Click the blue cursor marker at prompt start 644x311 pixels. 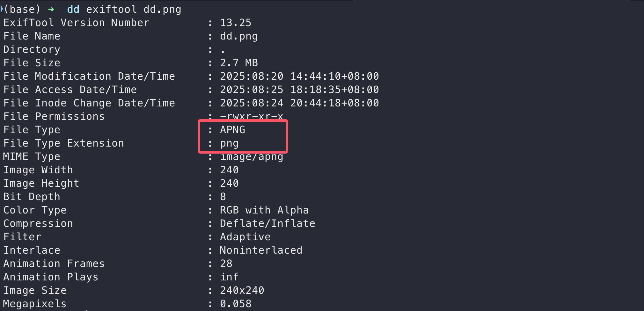(2, 9)
